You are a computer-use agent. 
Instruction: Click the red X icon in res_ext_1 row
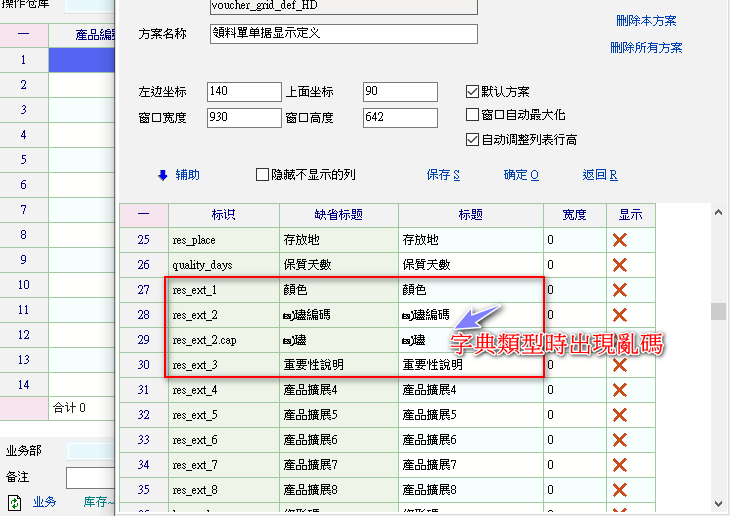(x=619, y=290)
